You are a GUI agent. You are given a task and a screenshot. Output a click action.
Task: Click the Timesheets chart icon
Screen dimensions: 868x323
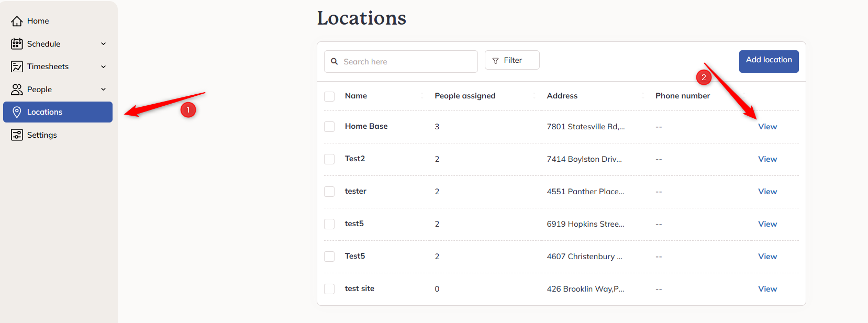point(17,66)
